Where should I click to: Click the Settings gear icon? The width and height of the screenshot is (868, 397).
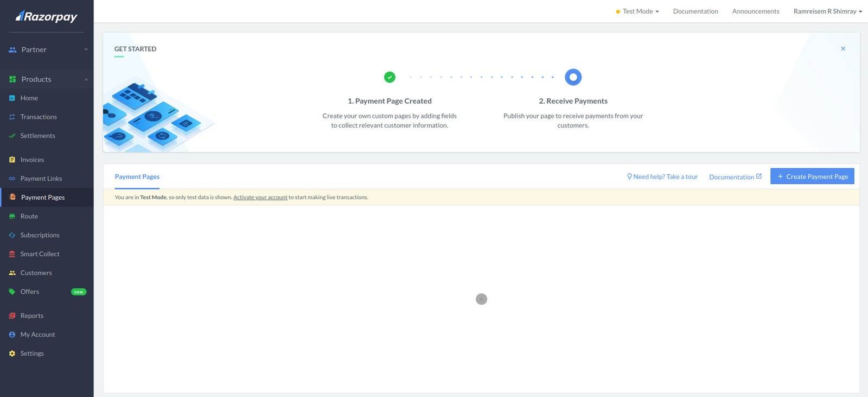tap(12, 354)
